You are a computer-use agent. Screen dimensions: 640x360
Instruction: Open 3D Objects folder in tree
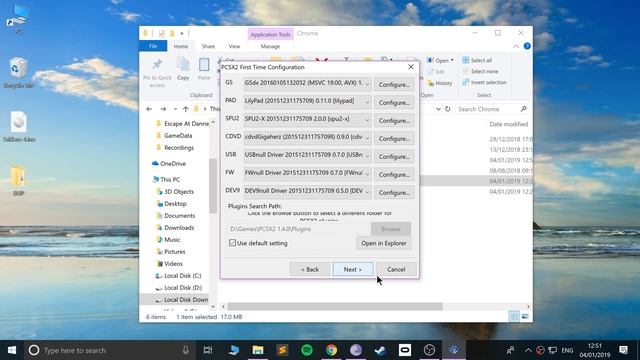click(175, 191)
